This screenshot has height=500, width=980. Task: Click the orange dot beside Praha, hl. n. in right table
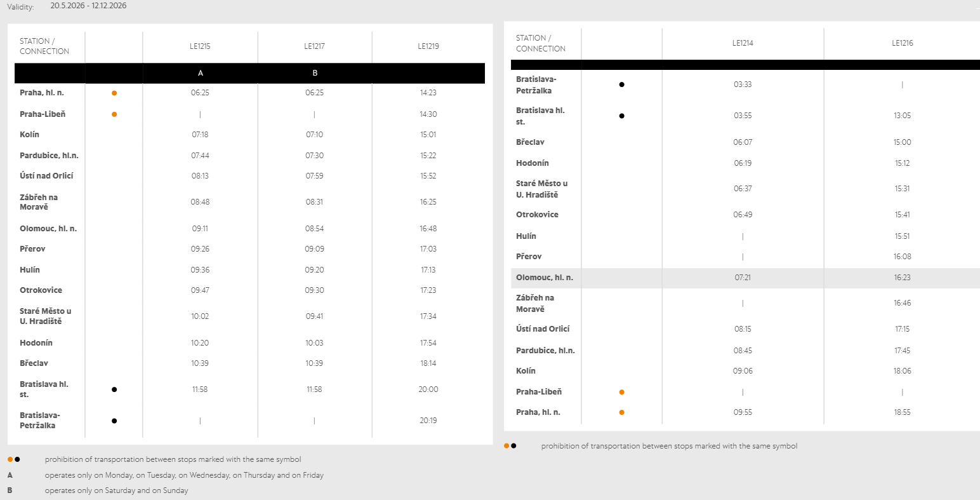pos(621,412)
